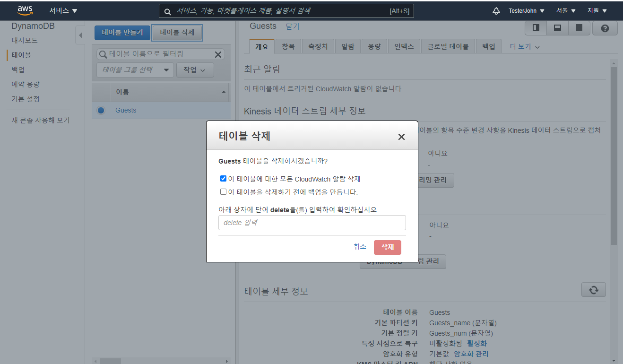The image size is (623, 364).
Task: Open the Guests table link in list
Action: coord(126,110)
